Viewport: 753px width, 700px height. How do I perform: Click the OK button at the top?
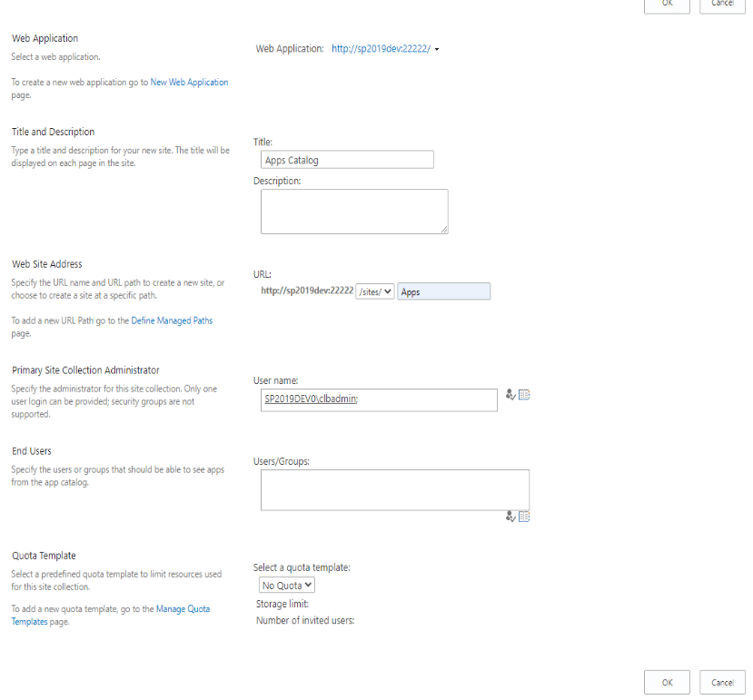coord(667,4)
